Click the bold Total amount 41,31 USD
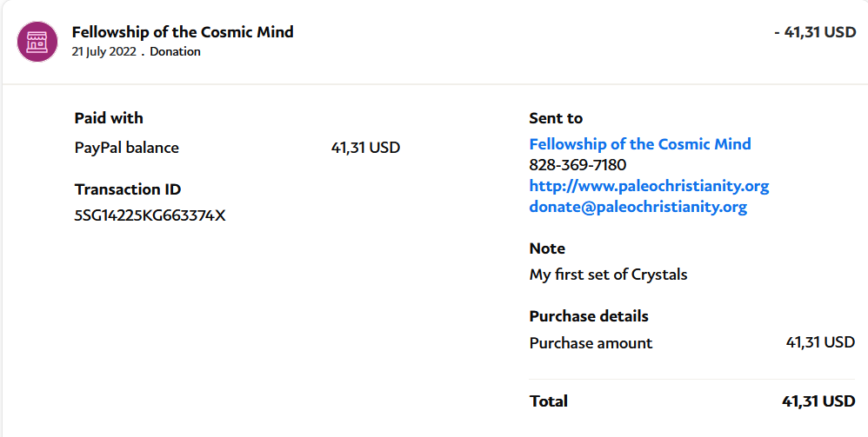 [x=818, y=401]
